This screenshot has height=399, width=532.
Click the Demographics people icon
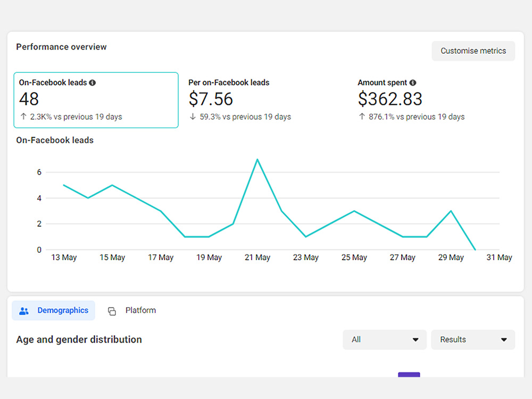[x=24, y=311]
